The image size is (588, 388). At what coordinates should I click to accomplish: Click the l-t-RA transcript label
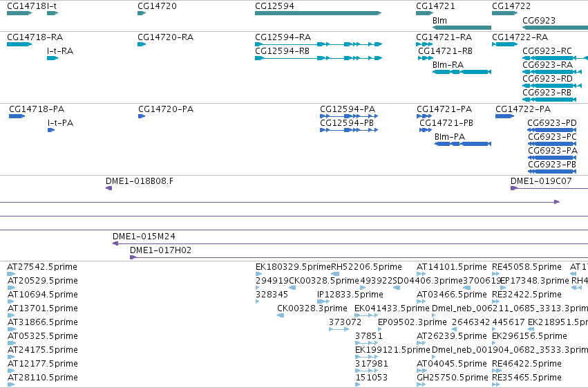[60, 51]
